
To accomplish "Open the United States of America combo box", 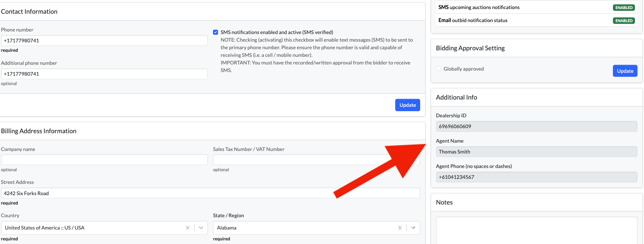I will tap(94, 228).
